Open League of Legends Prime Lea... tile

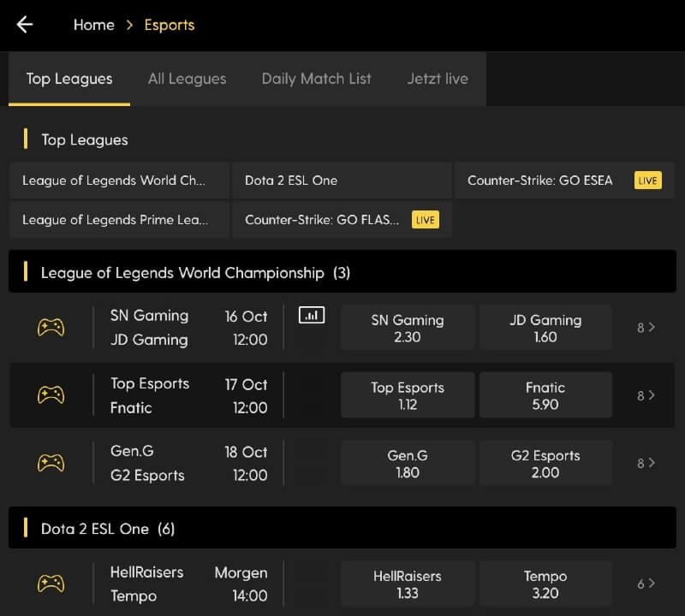[x=119, y=220]
